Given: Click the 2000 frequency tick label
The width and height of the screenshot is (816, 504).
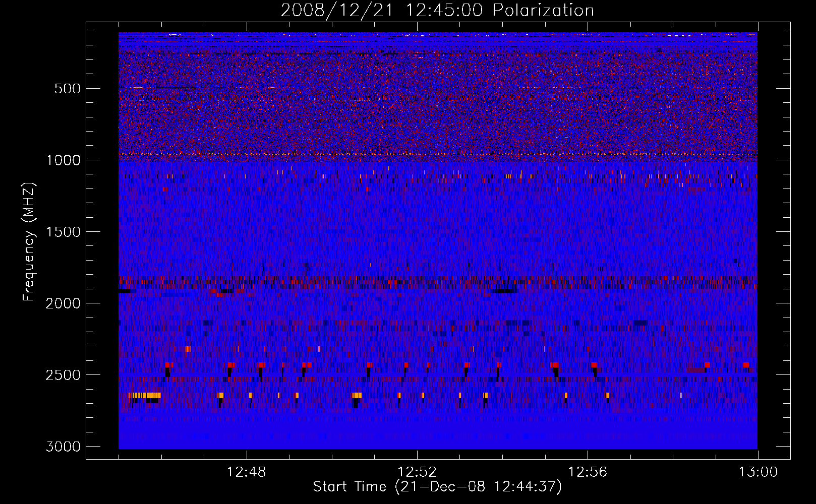Looking at the screenshot, I should tap(63, 303).
